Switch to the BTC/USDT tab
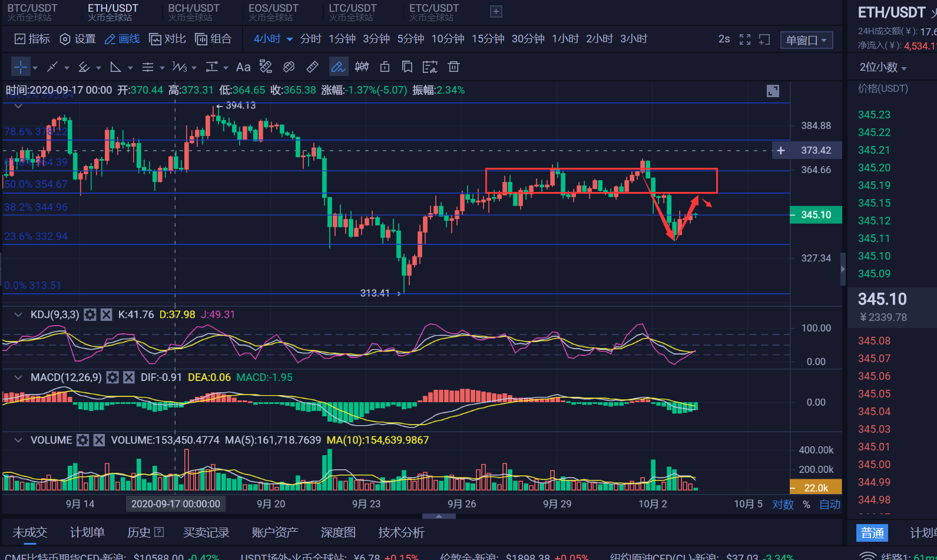This screenshot has height=560, width=937. coord(32,12)
